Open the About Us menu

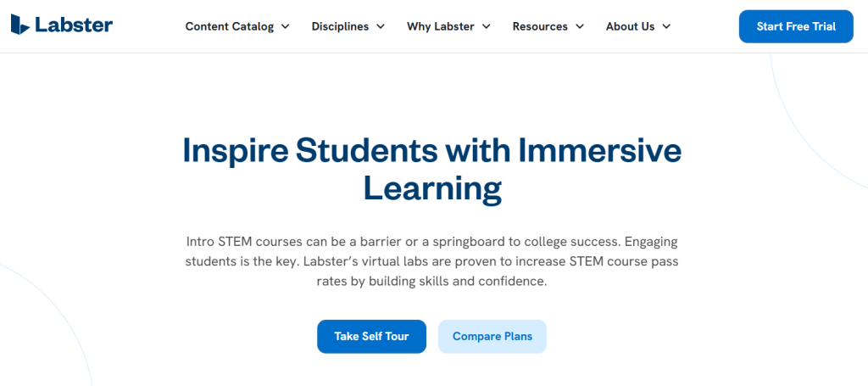630,26
